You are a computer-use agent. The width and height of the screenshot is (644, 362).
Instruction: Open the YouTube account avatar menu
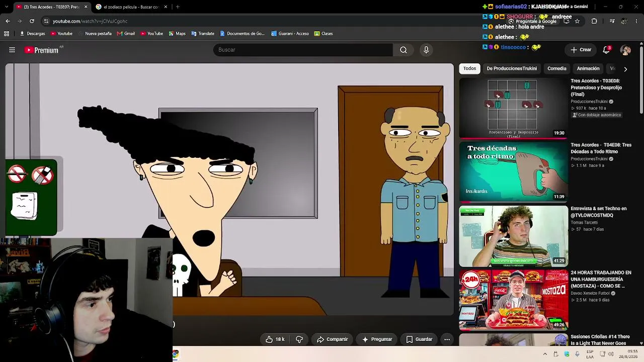point(626,50)
